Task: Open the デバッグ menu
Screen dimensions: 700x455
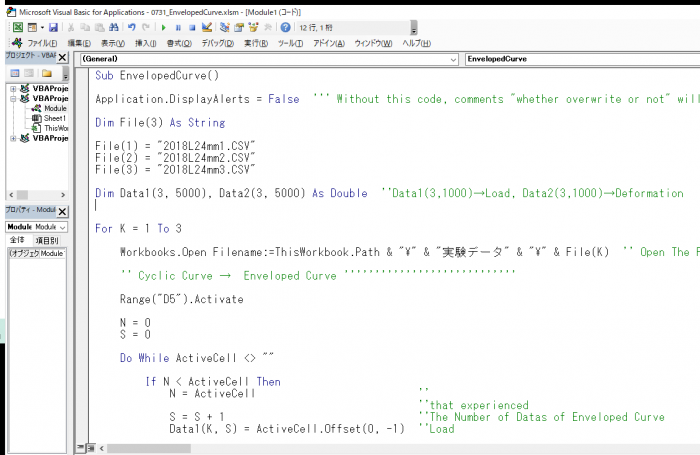Action: point(217,43)
